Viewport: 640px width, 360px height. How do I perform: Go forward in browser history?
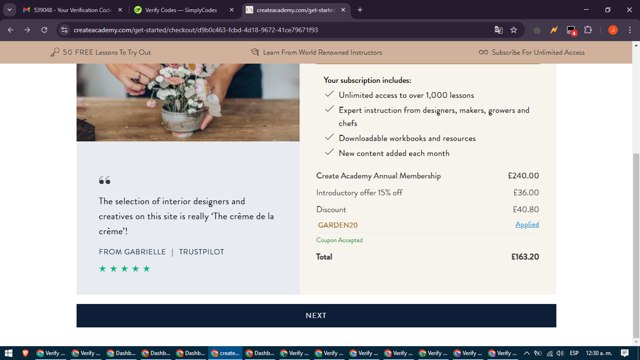[27, 30]
